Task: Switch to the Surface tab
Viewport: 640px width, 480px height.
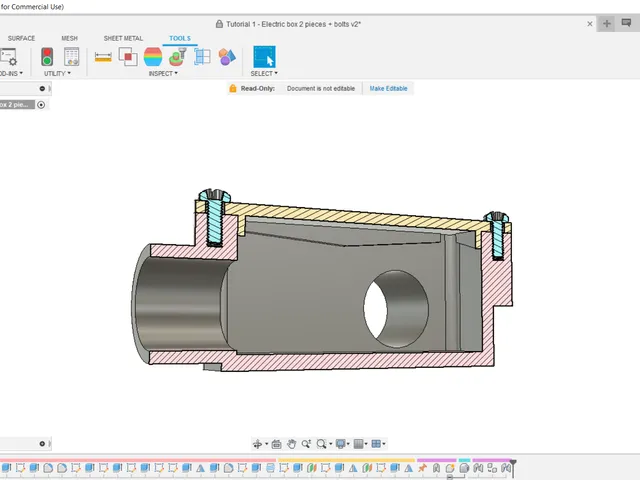Action: (21, 38)
